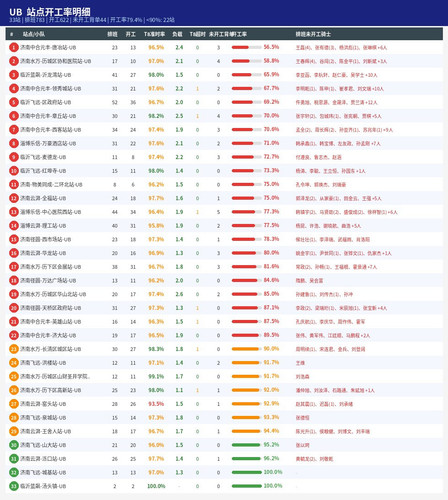
Task: Click the orange progress bar beside 92.9%
Action: tap(246, 404)
